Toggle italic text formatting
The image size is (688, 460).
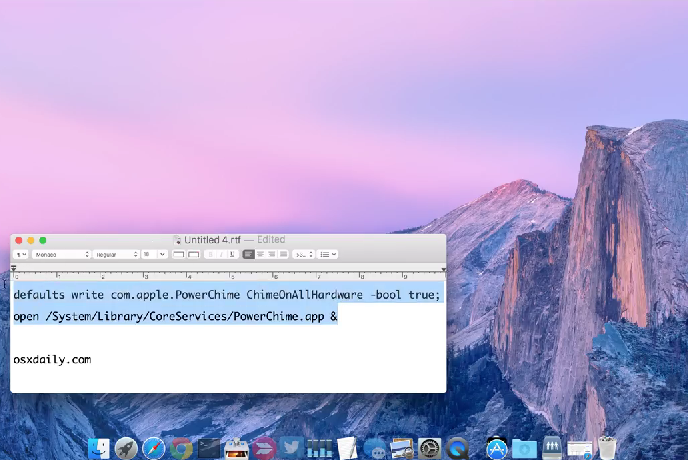point(221,255)
